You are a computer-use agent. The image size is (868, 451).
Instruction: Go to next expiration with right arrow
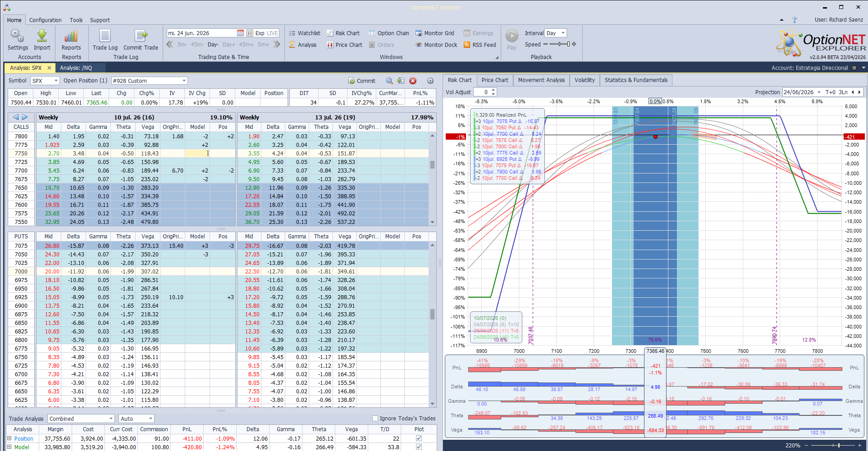click(x=25, y=117)
